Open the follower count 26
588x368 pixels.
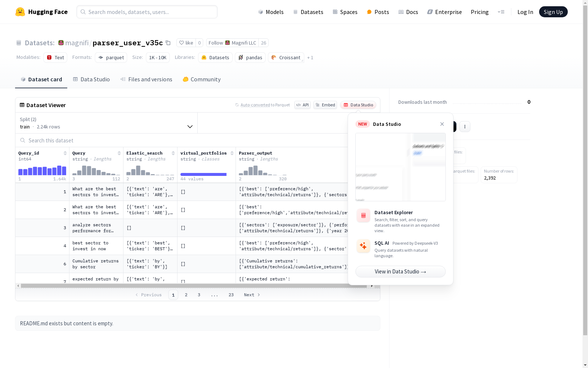click(263, 43)
